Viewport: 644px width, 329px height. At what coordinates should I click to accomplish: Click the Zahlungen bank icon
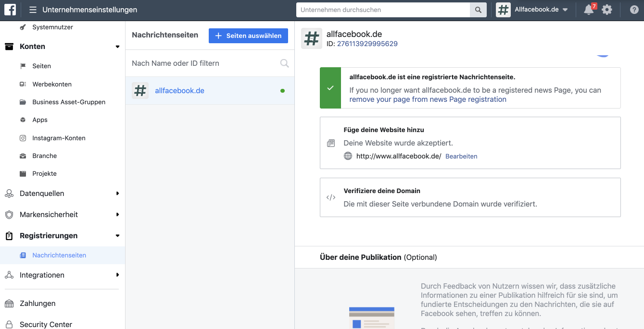(x=9, y=304)
